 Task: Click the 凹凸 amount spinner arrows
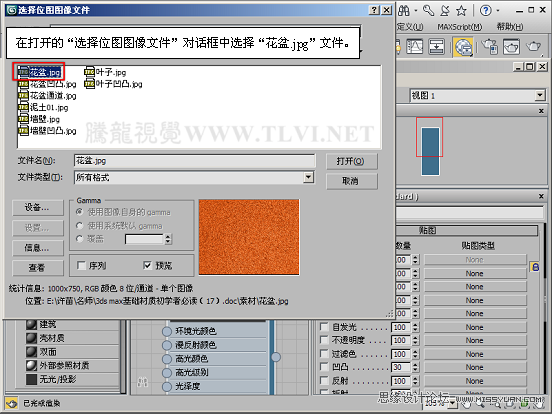coord(416,367)
